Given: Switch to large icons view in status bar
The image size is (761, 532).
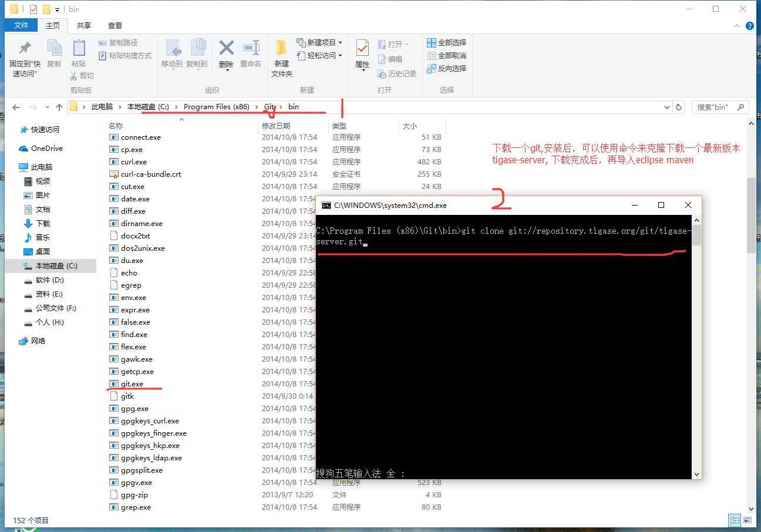Looking at the screenshot, I should click(748, 520).
